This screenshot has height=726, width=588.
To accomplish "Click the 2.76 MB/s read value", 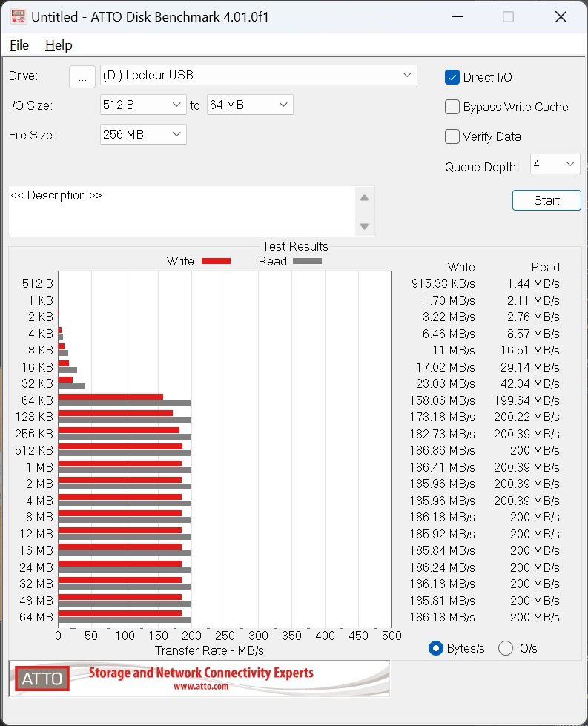I will click(x=533, y=317).
